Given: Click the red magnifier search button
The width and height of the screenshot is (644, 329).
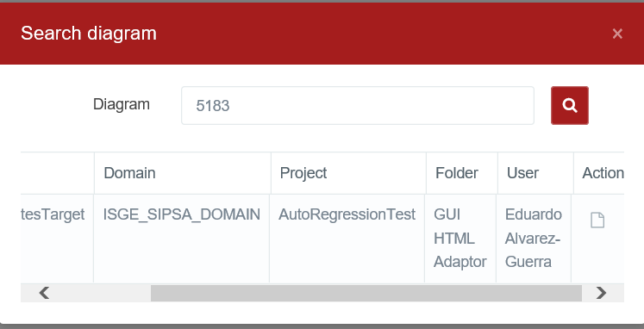Looking at the screenshot, I should point(570,105).
